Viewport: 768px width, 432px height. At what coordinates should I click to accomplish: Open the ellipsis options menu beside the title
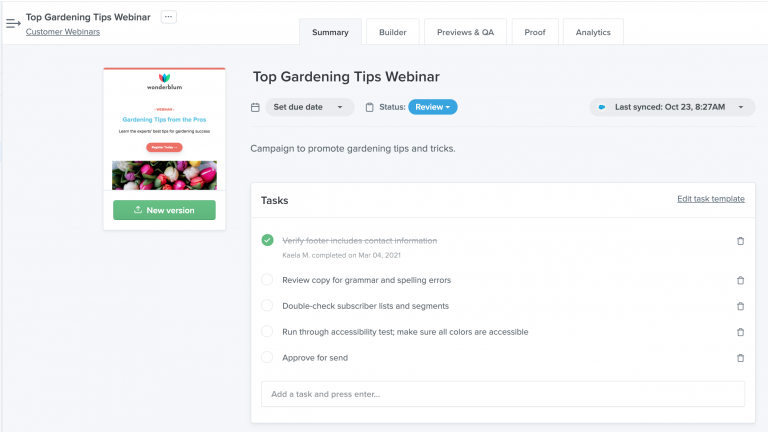(168, 17)
